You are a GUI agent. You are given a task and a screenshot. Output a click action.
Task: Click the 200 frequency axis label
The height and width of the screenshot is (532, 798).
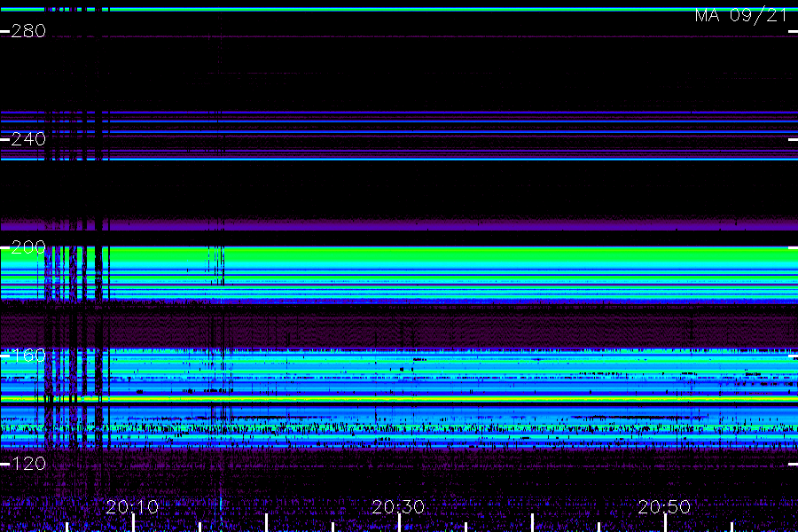28,247
